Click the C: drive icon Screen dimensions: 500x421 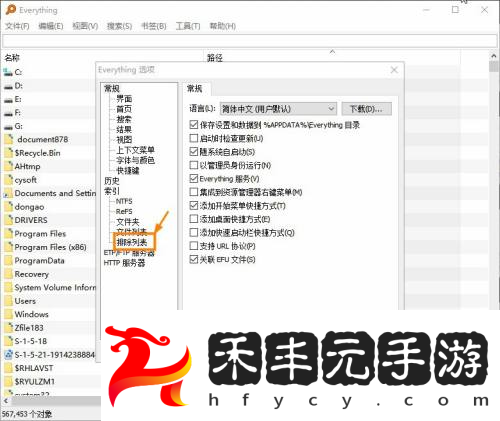[8, 72]
